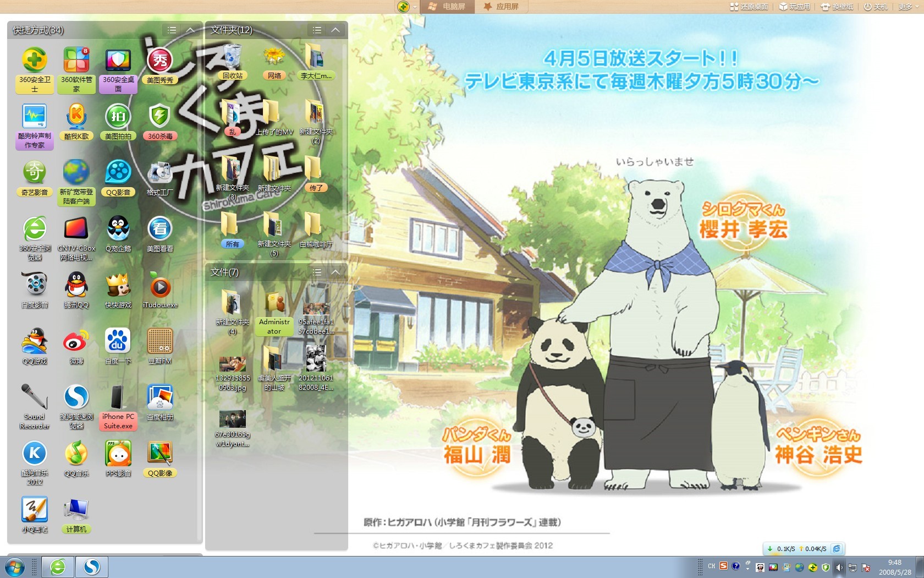Open list menu of 文件夹(12) panel
The image size is (924, 578).
click(x=317, y=30)
